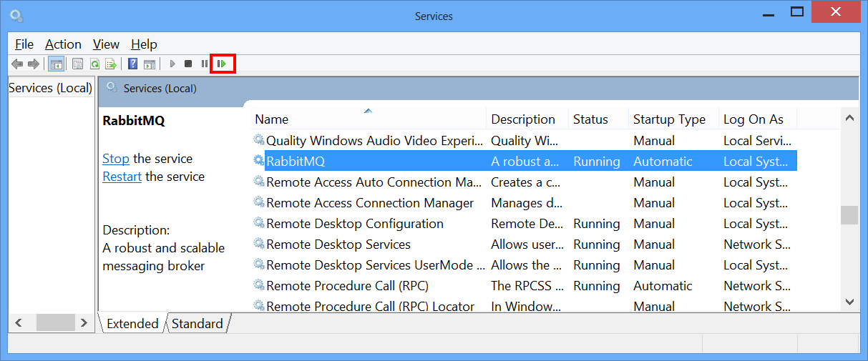Click the Export List toolbar icon
The width and height of the screenshot is (868, 361).
[110, 64]
